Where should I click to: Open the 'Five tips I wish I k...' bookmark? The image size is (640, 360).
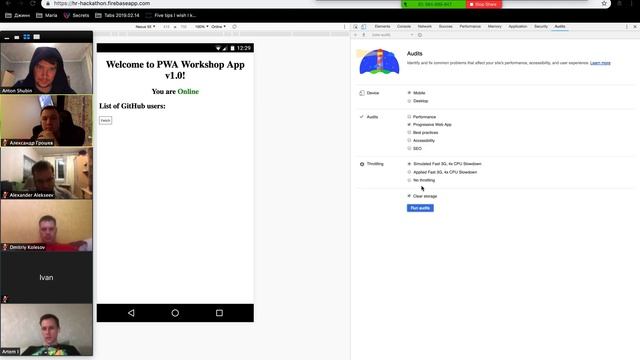click(x=171, y=16)
